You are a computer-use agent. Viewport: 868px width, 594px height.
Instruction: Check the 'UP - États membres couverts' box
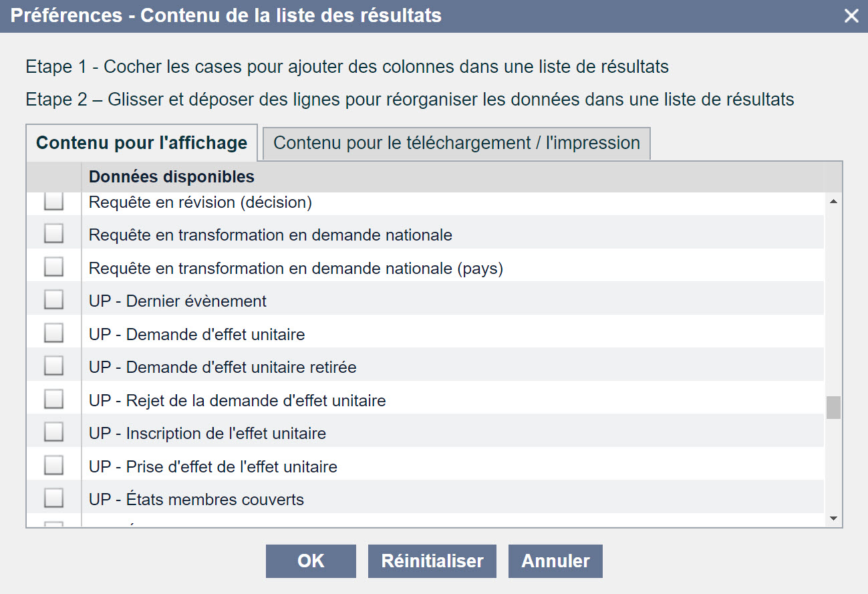53,498
